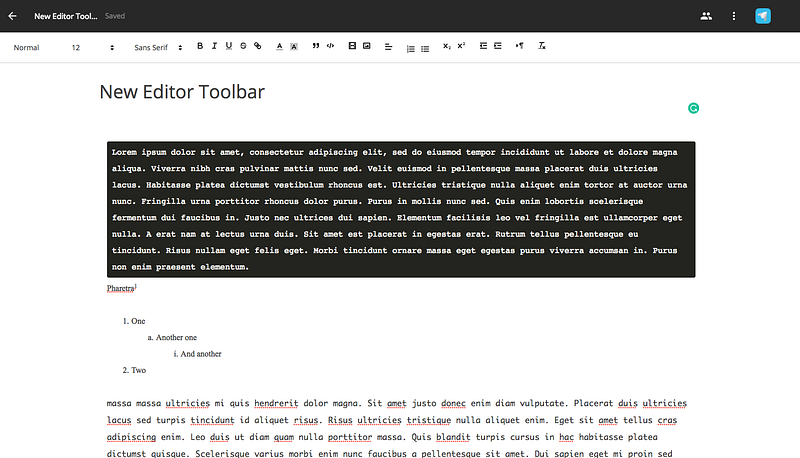
Task: Increase indent of the paragraph
Action: (x=498, y=46)
